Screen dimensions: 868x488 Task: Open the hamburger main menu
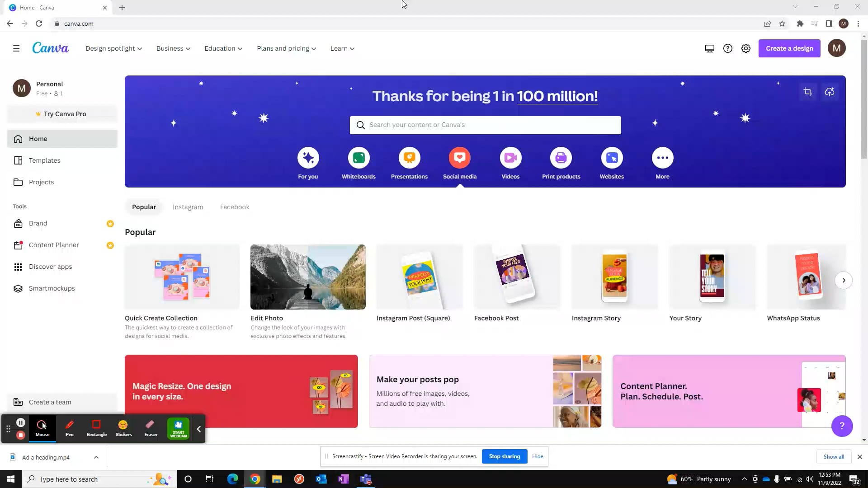coord(16,48)
